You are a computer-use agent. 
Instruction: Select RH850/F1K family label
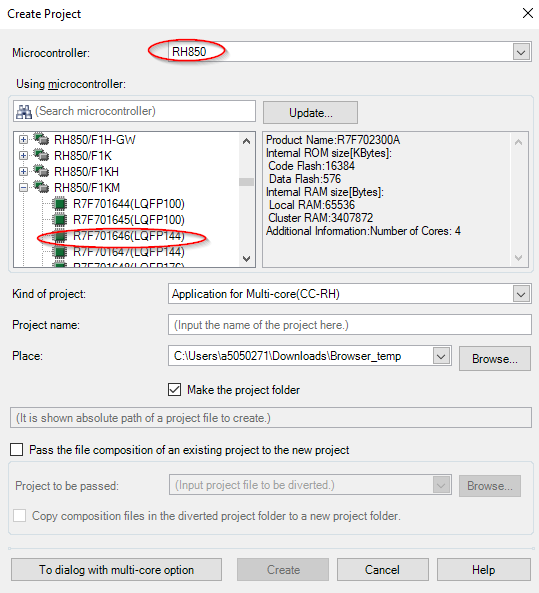(x=83, y=155)
